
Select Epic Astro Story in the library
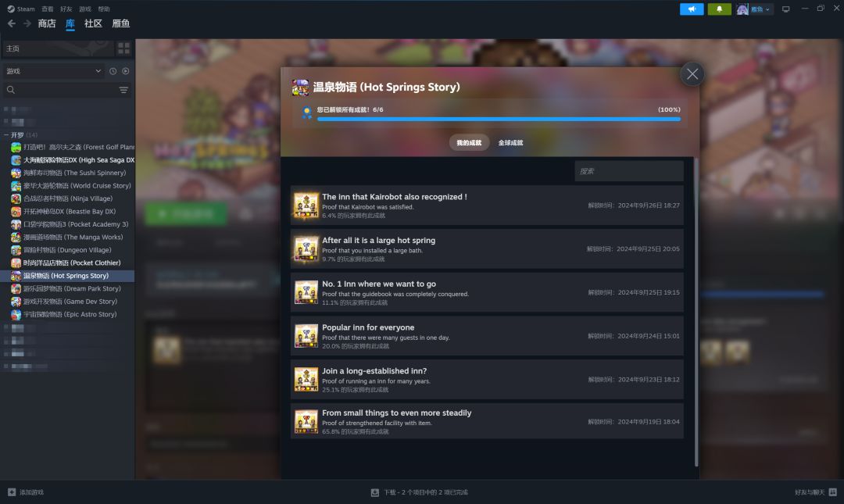(70, 314)
